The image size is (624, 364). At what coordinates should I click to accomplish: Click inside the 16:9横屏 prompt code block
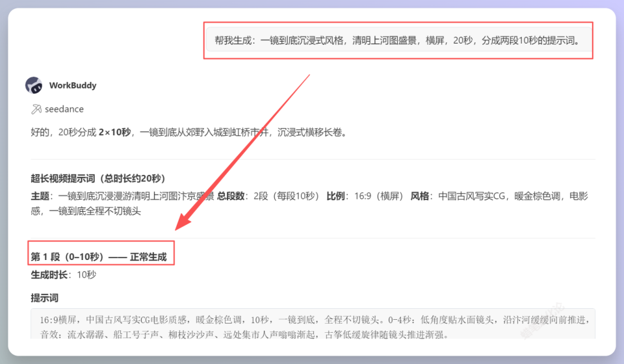313,324
